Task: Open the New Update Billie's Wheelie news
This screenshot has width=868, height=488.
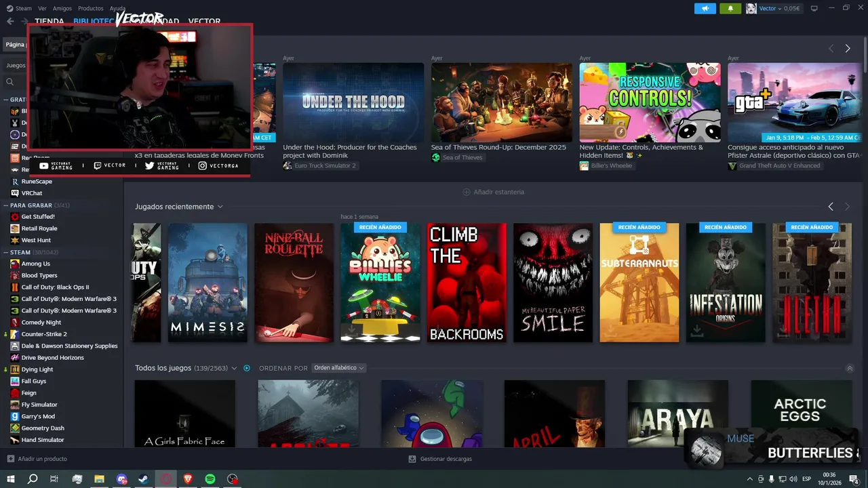Action: (642, 151)
